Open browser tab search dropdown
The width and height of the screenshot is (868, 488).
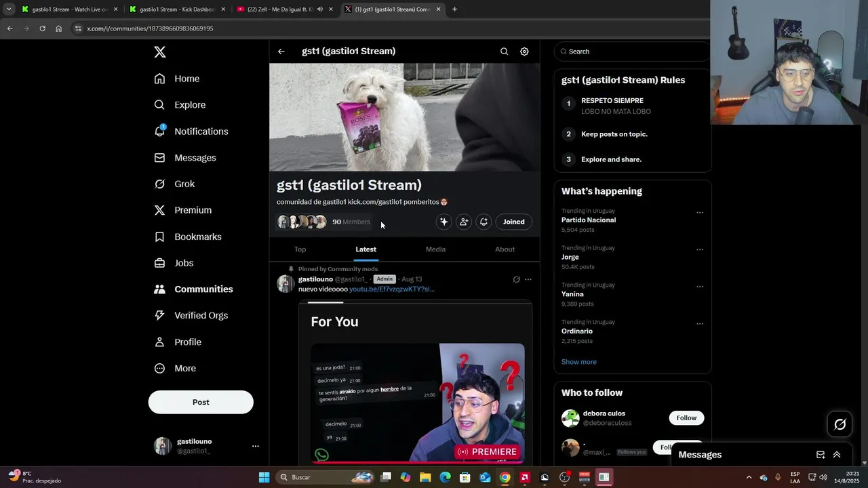tap(9, 9)
